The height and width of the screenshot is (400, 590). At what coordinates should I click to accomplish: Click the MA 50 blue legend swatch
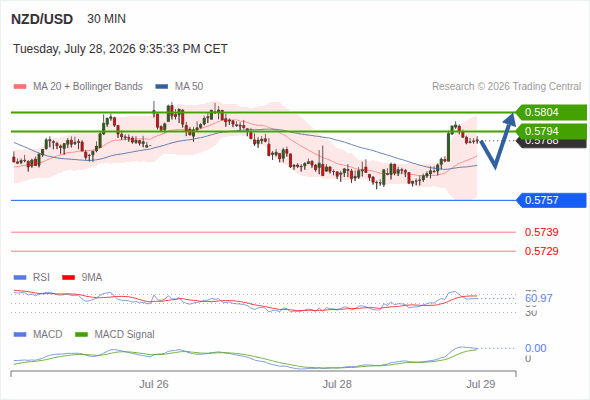[x=162, y=87]
